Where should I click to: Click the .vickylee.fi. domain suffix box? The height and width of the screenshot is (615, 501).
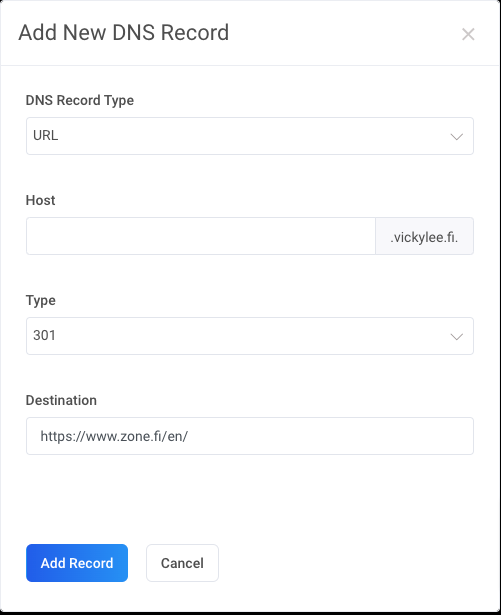click(424, 236)
